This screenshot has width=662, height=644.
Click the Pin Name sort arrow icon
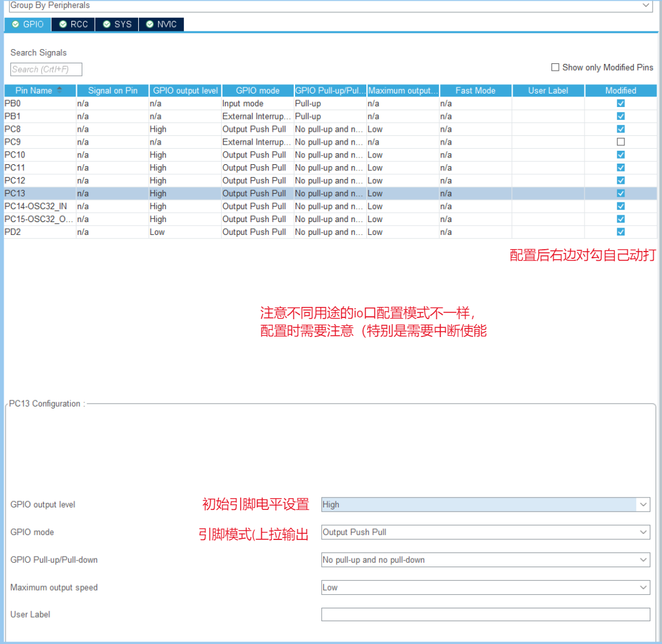tap(60, 90)
